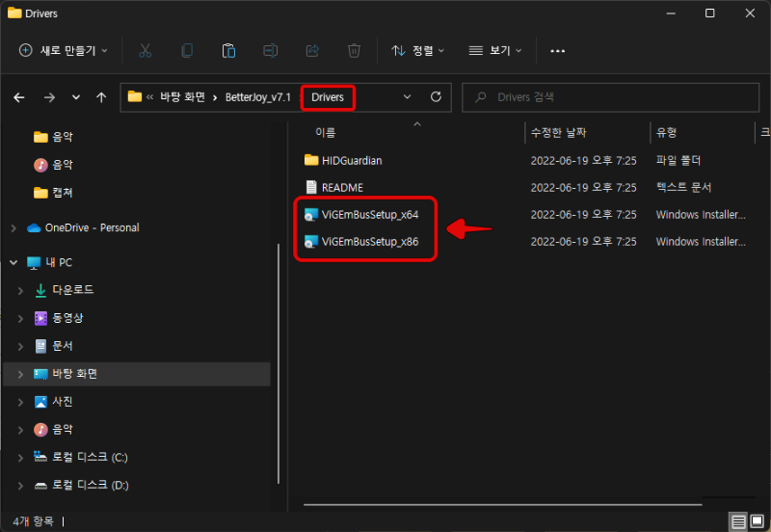This screenshot has height=532, width=771.
Task: Click the 텍스트 문서 type cell
Action: pyautogui.click(x=683, y=187)
